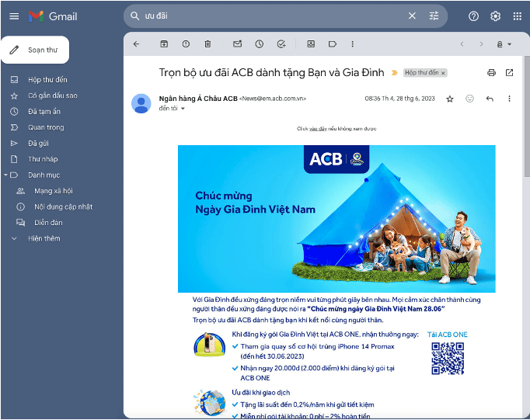Click the search input field

pyautogui.click(x=274, y=16)
